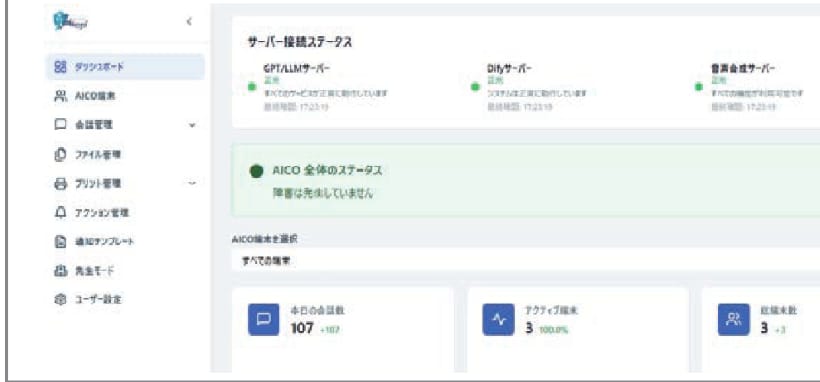Click the GPT/LLMサーバー title text
Viewport: 820px width, 382px height.
[296, 69]
